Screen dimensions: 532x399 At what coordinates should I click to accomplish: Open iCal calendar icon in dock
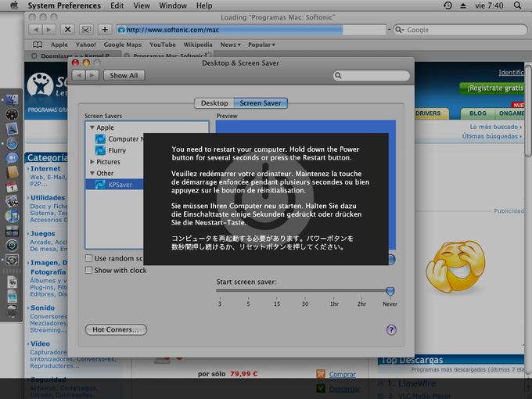(12, 187)
